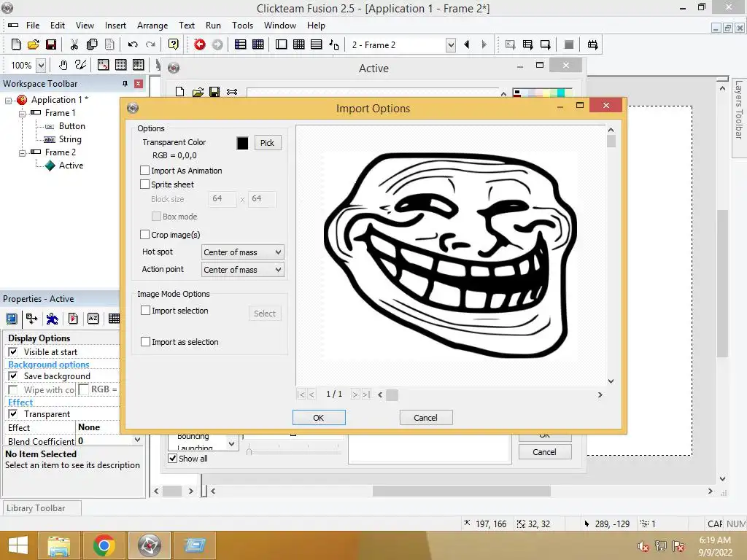Select the String object in Frame 1

63,139
